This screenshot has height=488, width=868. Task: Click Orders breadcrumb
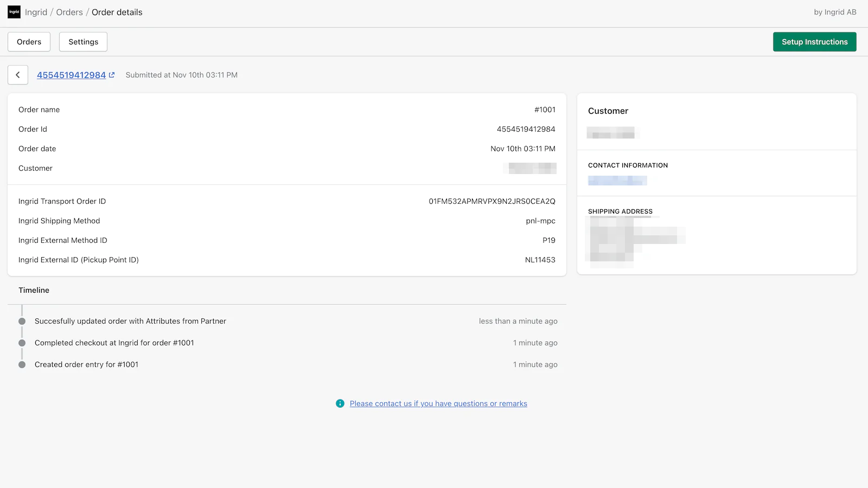[69, 12]
